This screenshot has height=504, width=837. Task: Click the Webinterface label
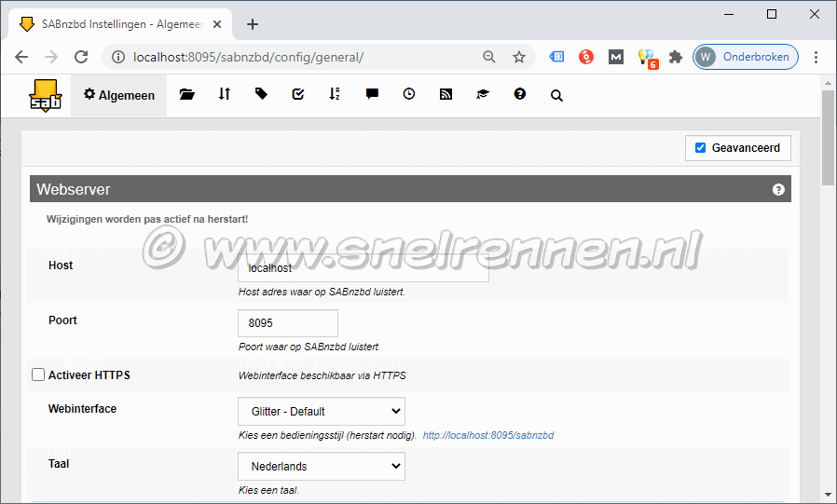coord(82,409)
